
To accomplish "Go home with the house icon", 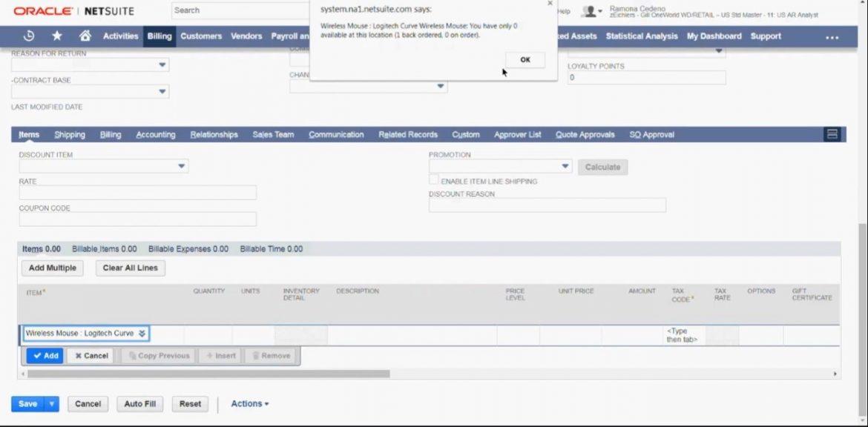I will click(x=84, y=35).
